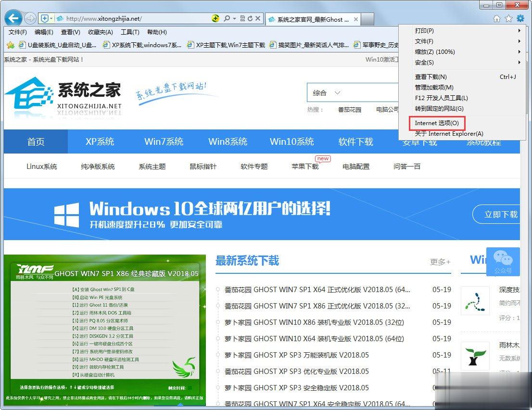The image size is (532, 410).
Task: Click the browser Forward arrow button
Action: click(30, 18)
